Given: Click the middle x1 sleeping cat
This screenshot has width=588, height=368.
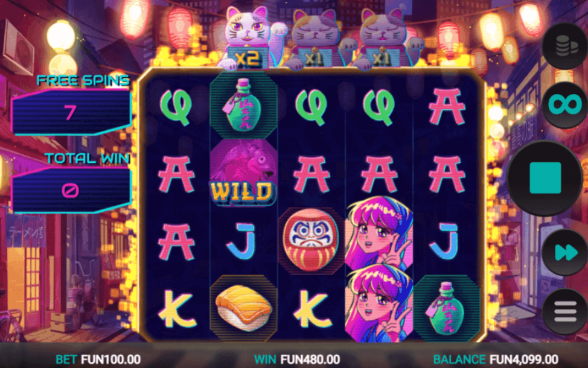Looking at the screenshot, I should pos(317,40).
